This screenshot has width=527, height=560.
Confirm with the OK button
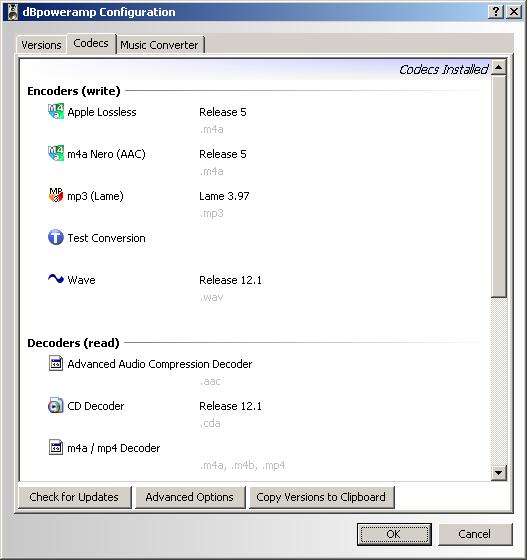[x=394, y=534]
